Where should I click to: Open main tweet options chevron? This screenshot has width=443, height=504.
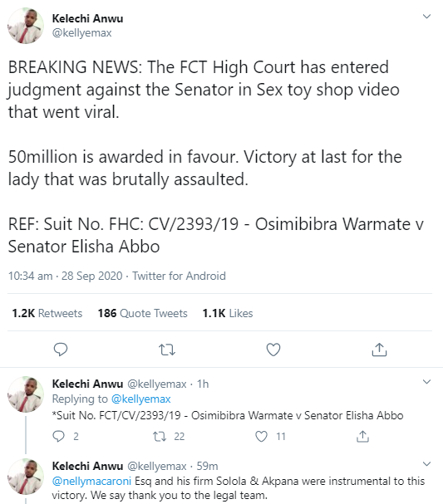point(426,17)
